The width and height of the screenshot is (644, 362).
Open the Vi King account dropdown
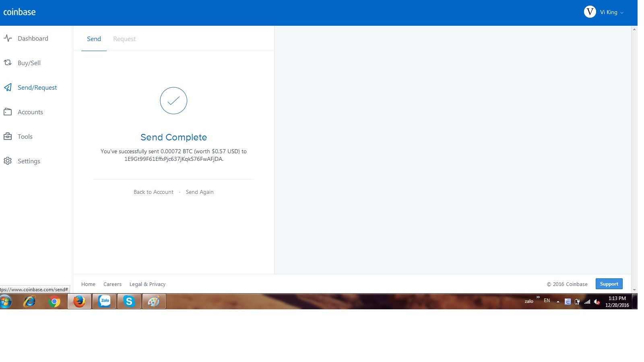[604, 12]
